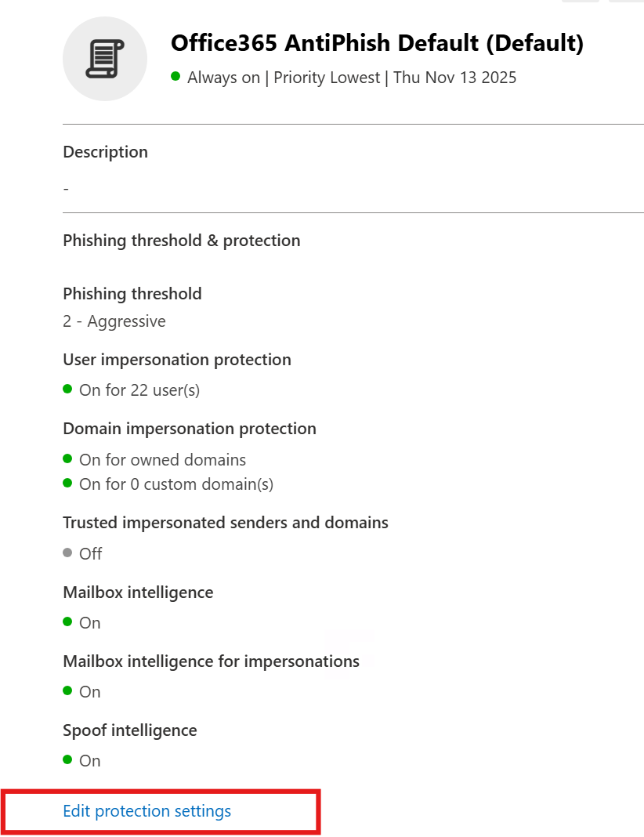
Task: Click Trusted impersonated senders and domains label
Action: [x=226, y=522]
